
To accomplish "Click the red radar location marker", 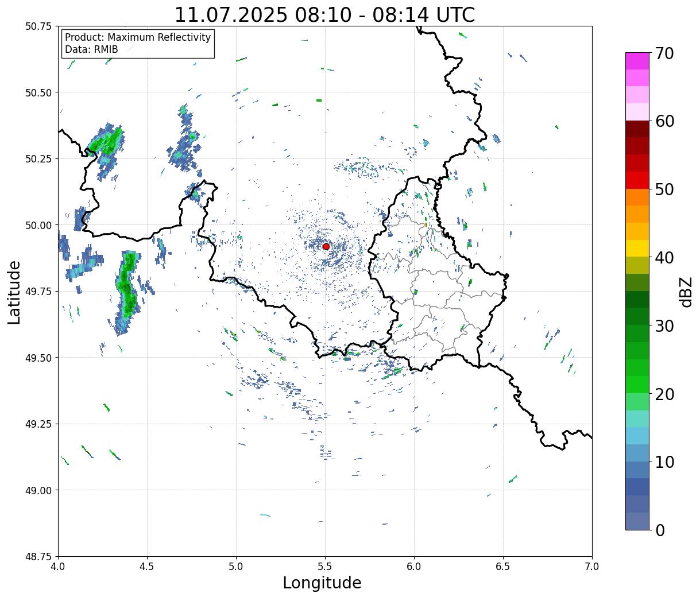I will (326, 246).
